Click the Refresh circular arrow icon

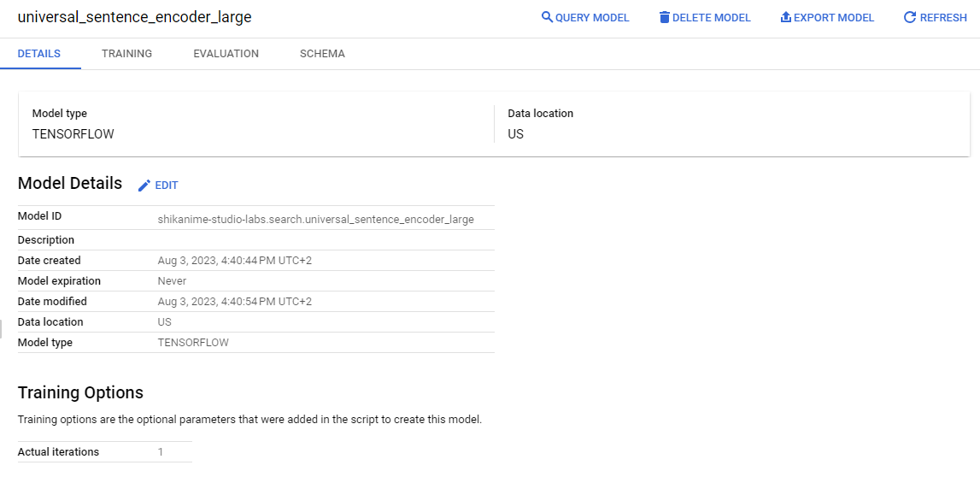pyautogui.click(x=910, y=17)
